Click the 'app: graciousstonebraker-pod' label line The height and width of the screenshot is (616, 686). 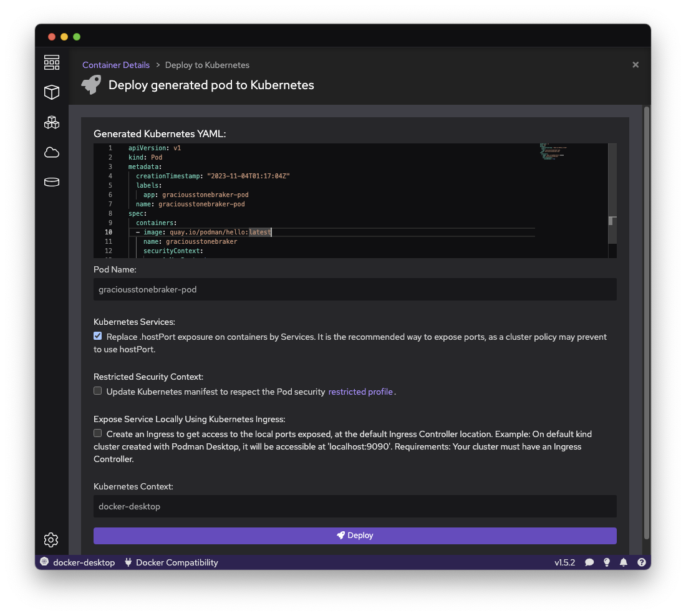coord(196,195)
